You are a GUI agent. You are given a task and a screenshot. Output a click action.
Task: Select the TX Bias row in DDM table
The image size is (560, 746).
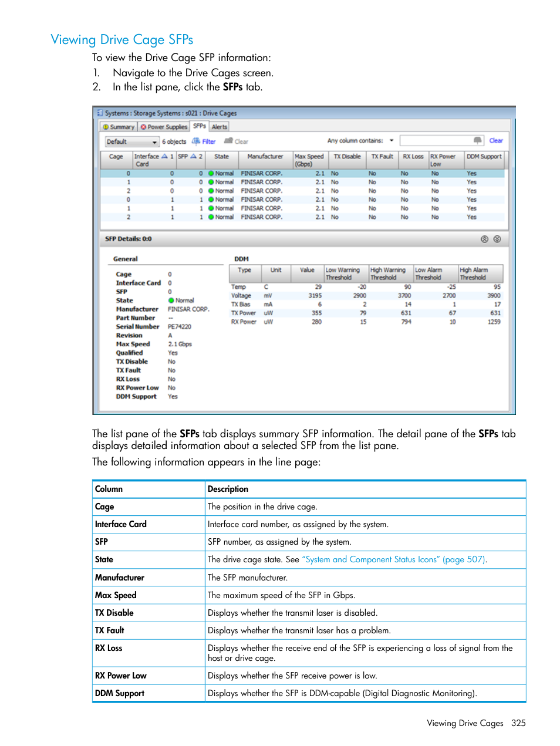366,305
